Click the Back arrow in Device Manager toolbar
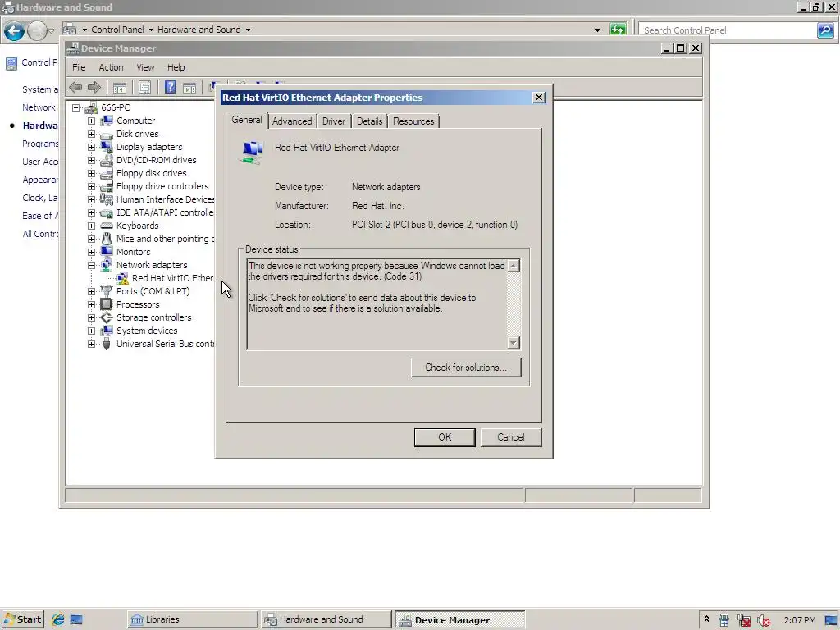The width and height of the screenshot is (840, 630). (75, 87)
